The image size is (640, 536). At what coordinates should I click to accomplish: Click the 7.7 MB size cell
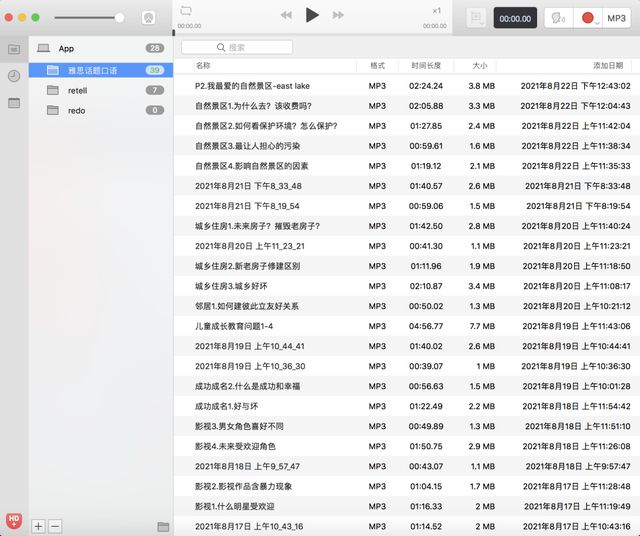(x=482, y=326)
